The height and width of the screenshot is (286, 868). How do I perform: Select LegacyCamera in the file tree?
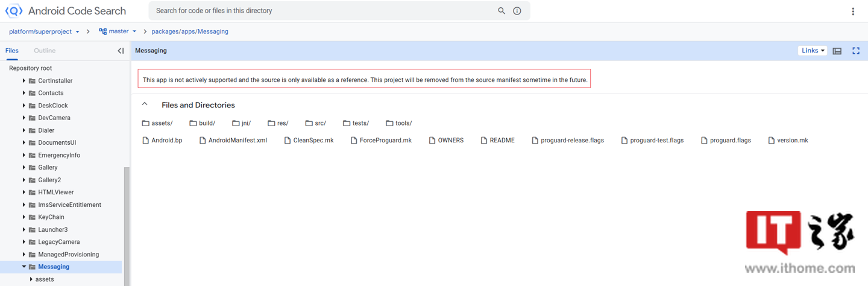(x=59, y=242)
